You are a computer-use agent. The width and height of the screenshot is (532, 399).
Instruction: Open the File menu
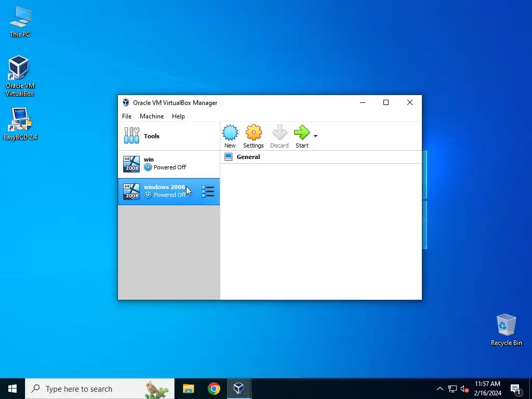pyautogui.click(x=127, y=116)
